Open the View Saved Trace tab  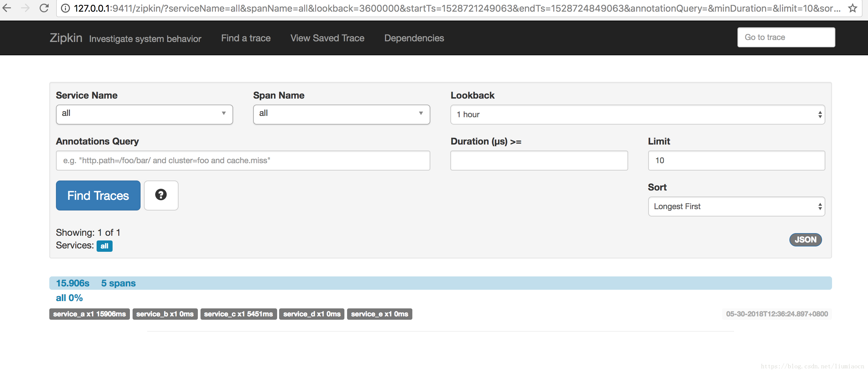(328, 37)
